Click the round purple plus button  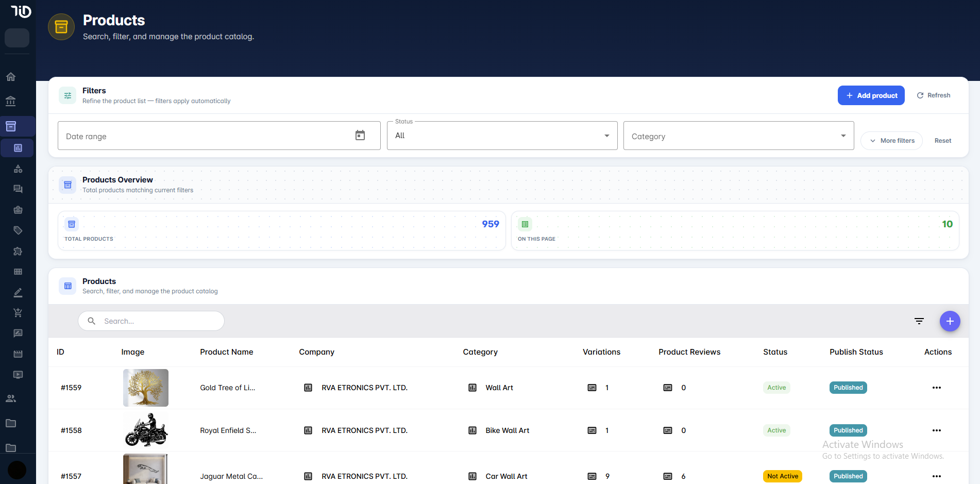pos(950,321)
